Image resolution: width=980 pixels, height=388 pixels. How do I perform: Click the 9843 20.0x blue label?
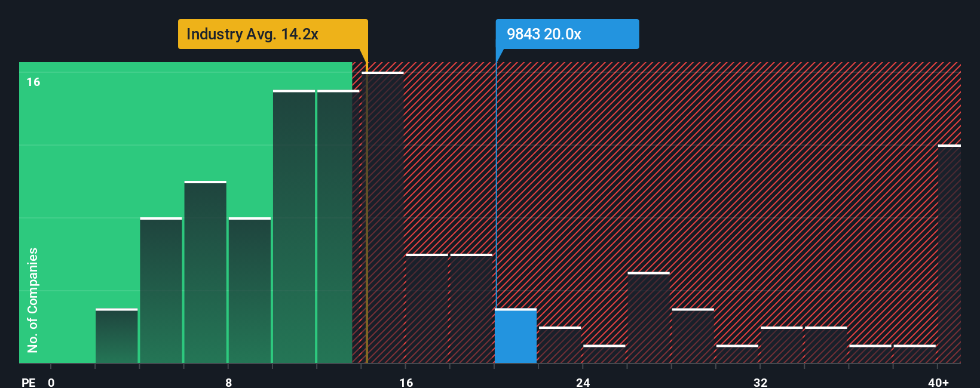tap(567, 34)
